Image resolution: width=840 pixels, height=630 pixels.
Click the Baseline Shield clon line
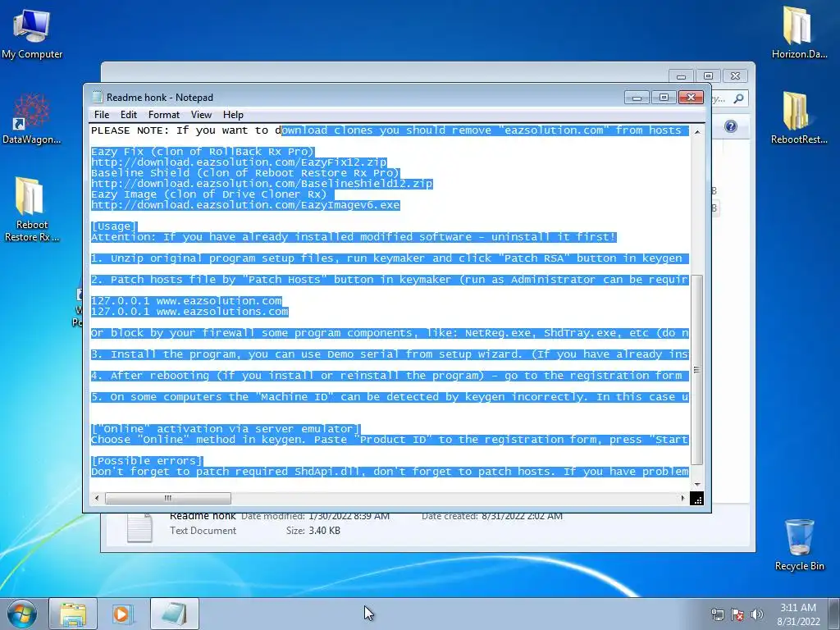245,173
